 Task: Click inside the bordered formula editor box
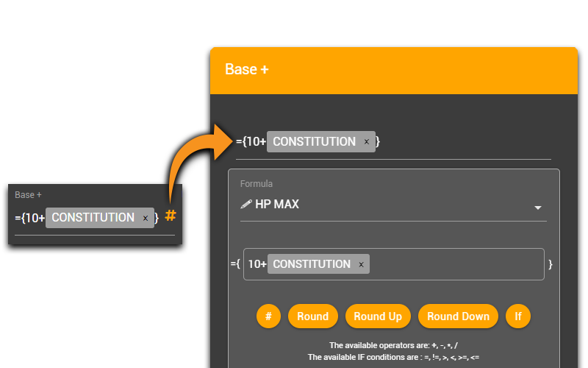pos(456,264)
